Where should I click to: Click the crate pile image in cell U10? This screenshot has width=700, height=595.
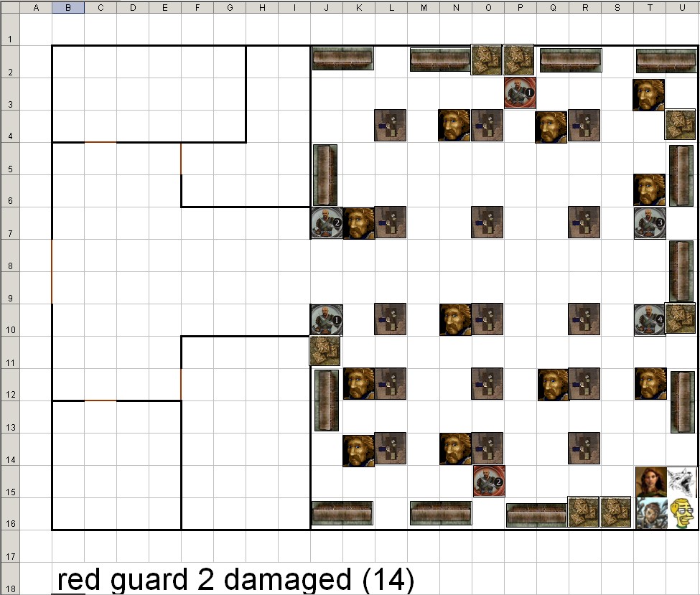681,318
